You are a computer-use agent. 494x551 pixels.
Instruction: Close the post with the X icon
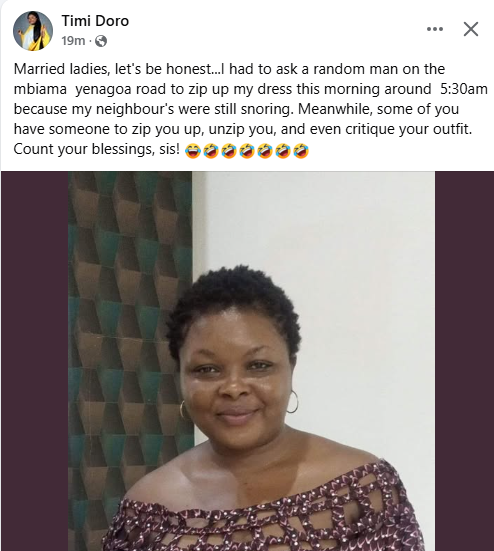(471, 29)
